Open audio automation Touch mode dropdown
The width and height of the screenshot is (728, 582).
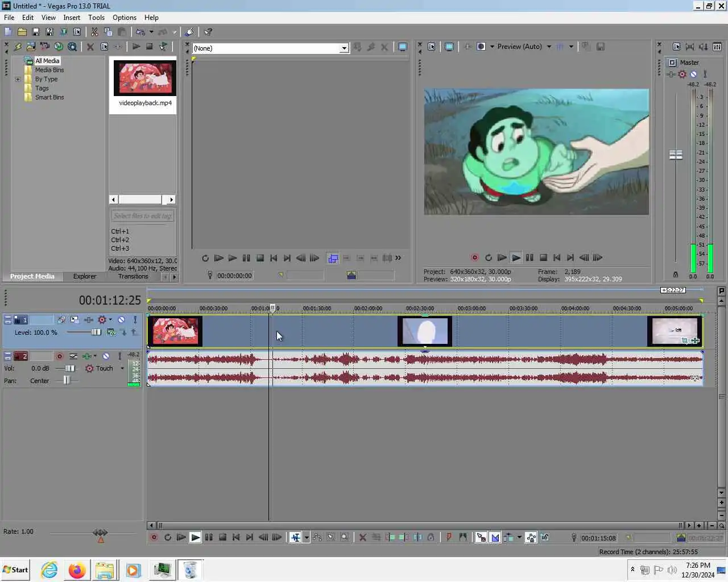point(122,368)
